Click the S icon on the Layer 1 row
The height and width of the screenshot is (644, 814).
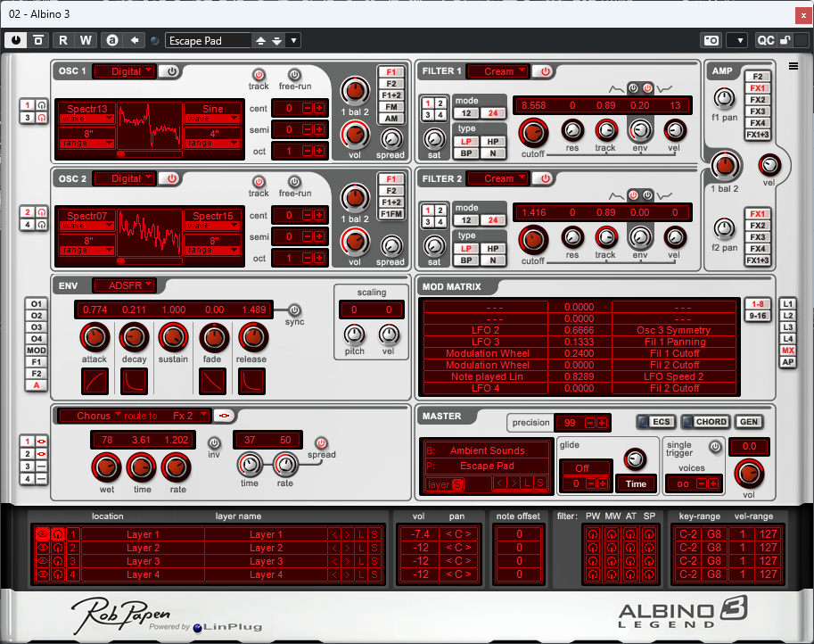pyautogui.click(x=374, y=534)
